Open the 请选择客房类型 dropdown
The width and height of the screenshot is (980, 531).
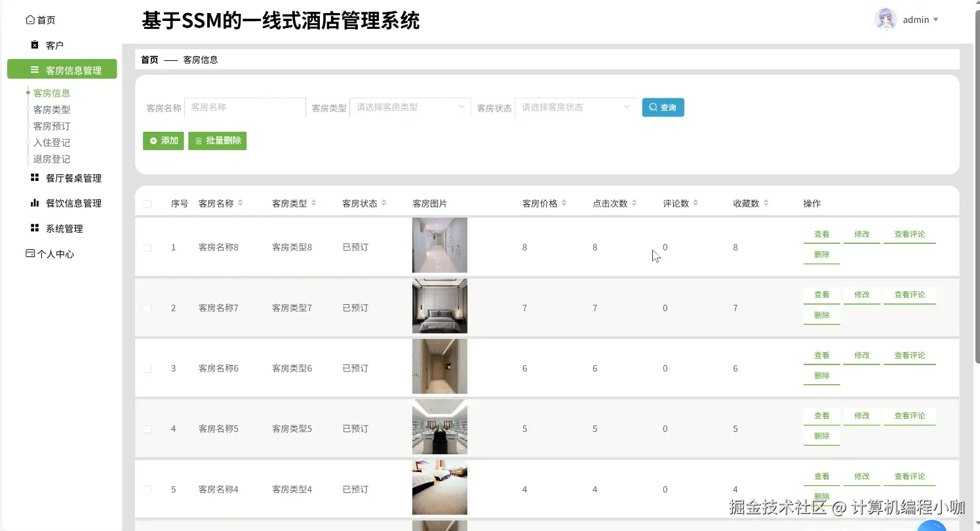point(410,107)
